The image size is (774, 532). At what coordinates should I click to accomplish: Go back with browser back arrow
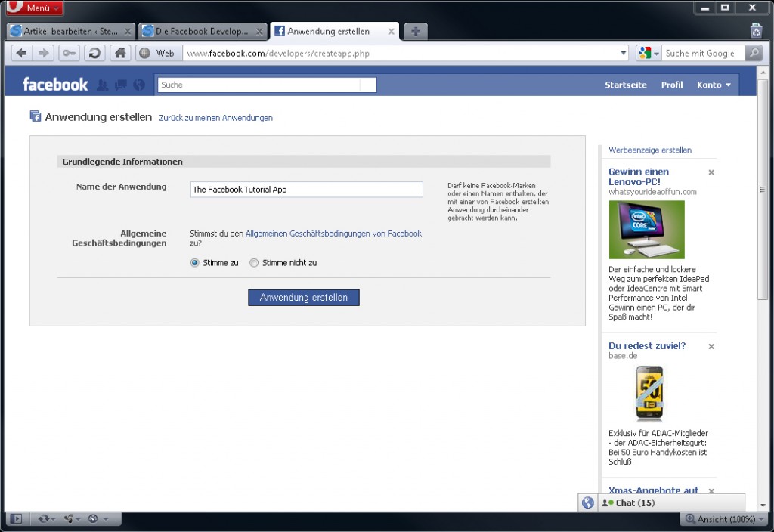point(21,53)
